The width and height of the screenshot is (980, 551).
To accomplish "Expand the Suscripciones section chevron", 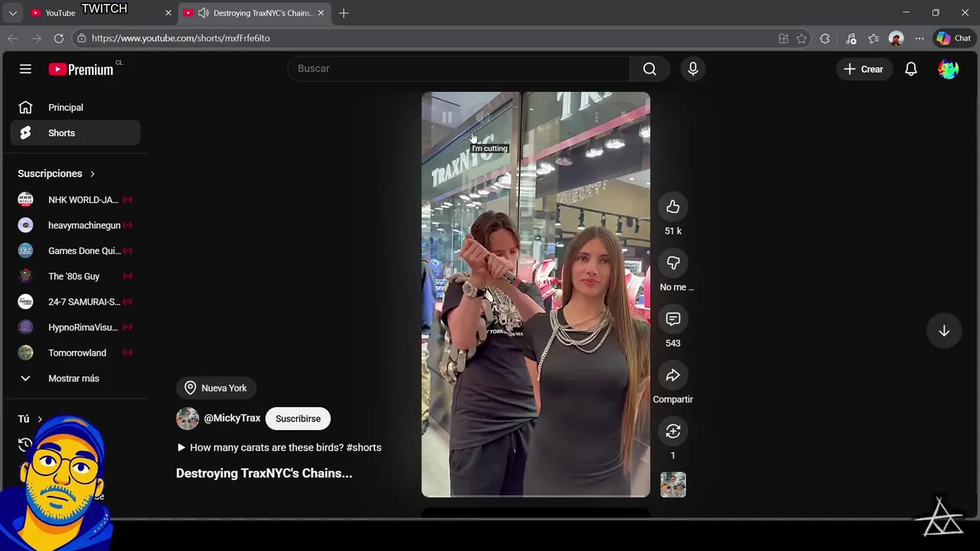I will [92, 174].
